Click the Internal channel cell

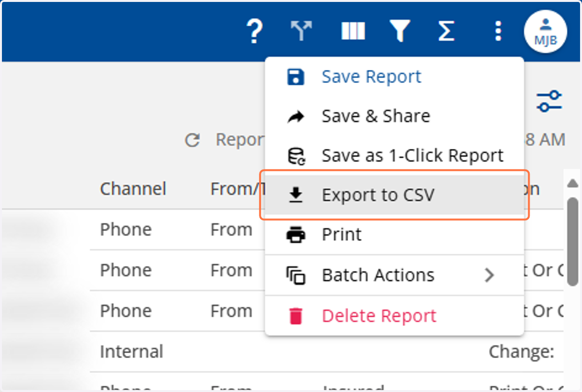point(131,351)
